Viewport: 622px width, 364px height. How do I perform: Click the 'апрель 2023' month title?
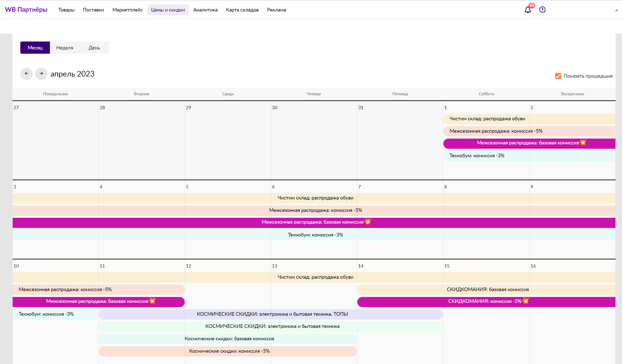pyautogui.click(x=72, y=74)
